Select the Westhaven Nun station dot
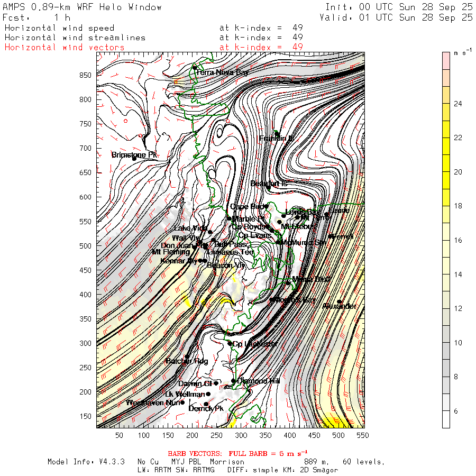This screenshot has height=476, width=476. click(x=182, y=402)
